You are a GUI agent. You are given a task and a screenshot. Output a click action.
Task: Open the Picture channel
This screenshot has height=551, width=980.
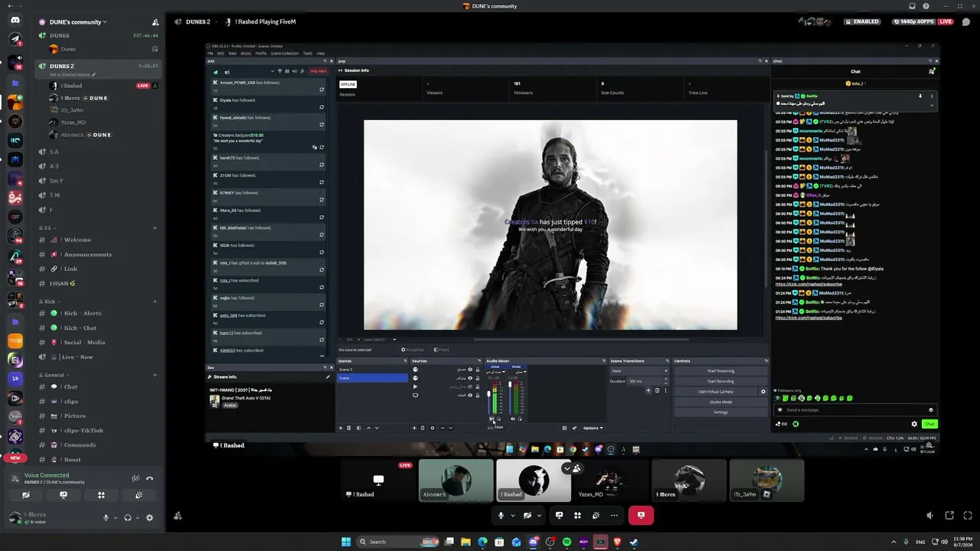[x=99, y=416]
